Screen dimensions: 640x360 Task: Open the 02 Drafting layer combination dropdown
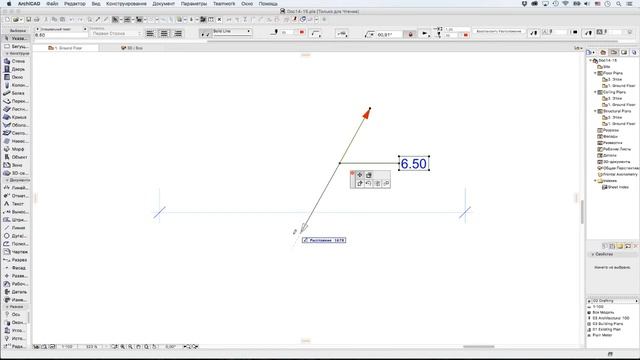pos(613,301)
